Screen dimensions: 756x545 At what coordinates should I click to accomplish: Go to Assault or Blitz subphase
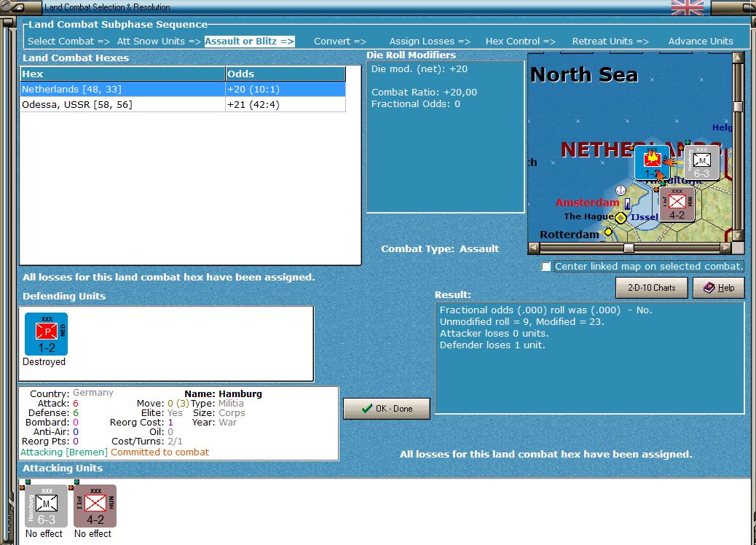(249, 42)
